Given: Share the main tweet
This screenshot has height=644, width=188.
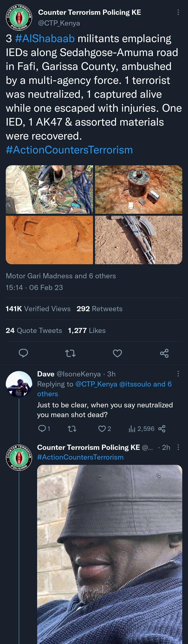Looking at the screenshot, I should [164, 353].
